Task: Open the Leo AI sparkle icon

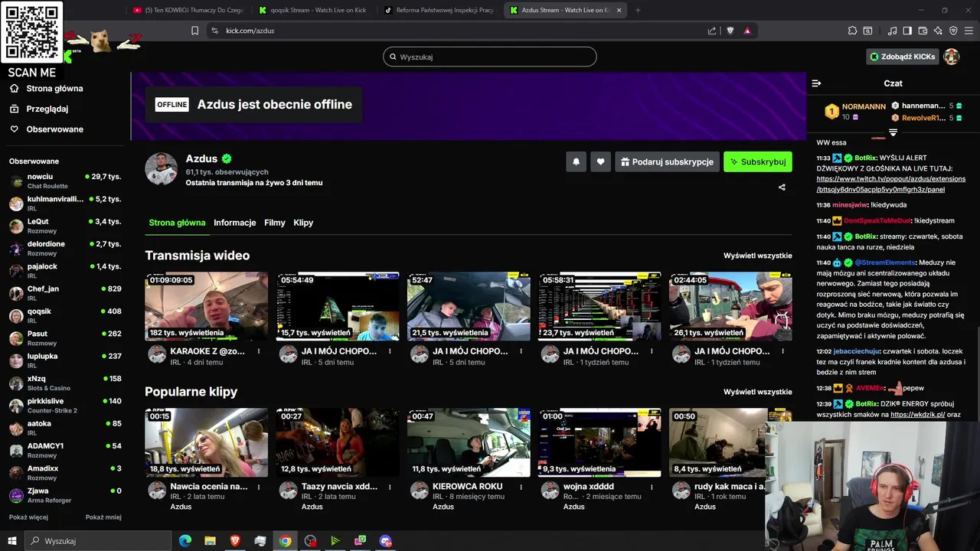Action: pos(938,31)
